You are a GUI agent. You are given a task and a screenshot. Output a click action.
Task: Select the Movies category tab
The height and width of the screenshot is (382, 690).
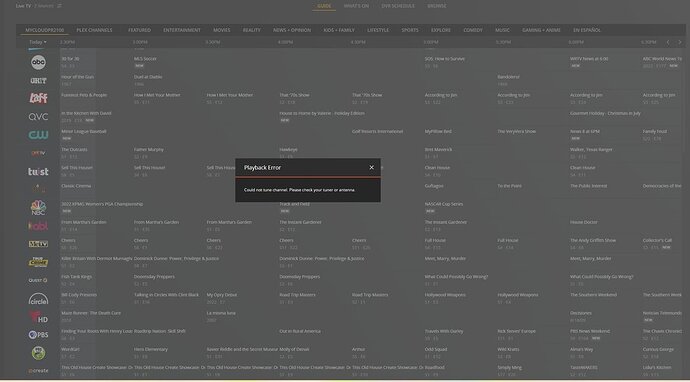[222, 30]
